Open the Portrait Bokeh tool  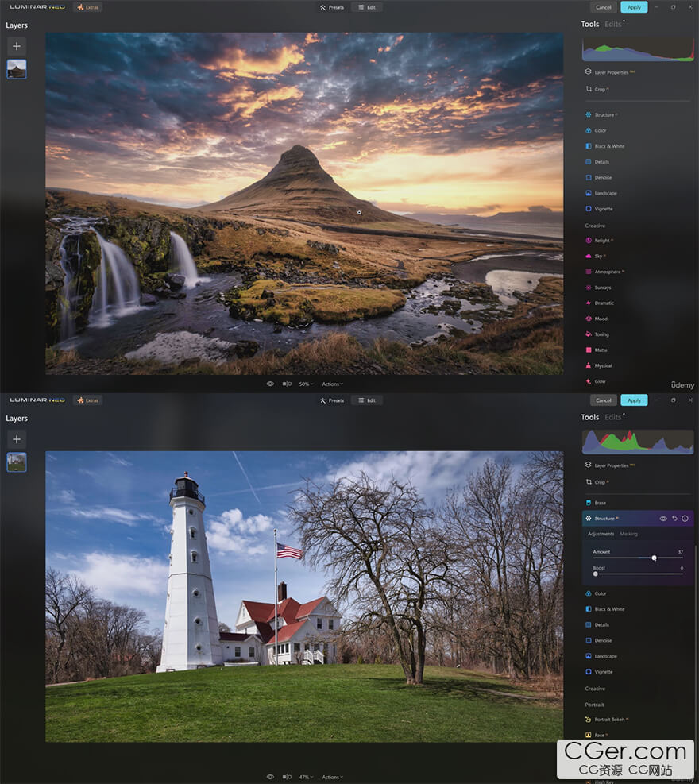(608, 720)
